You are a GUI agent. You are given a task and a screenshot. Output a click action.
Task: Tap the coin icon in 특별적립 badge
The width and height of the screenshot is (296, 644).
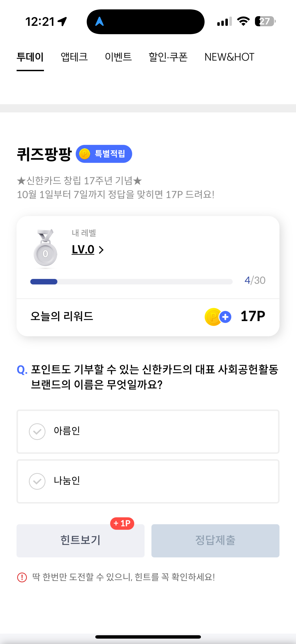click(85, 154)
